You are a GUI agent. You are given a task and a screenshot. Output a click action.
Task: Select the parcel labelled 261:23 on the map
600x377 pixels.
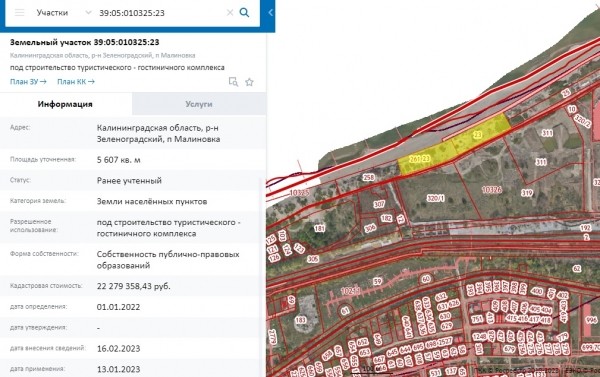419,159
